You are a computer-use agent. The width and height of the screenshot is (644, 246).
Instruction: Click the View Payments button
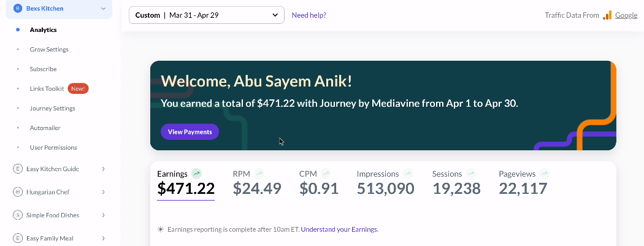[x=190, y=132]
